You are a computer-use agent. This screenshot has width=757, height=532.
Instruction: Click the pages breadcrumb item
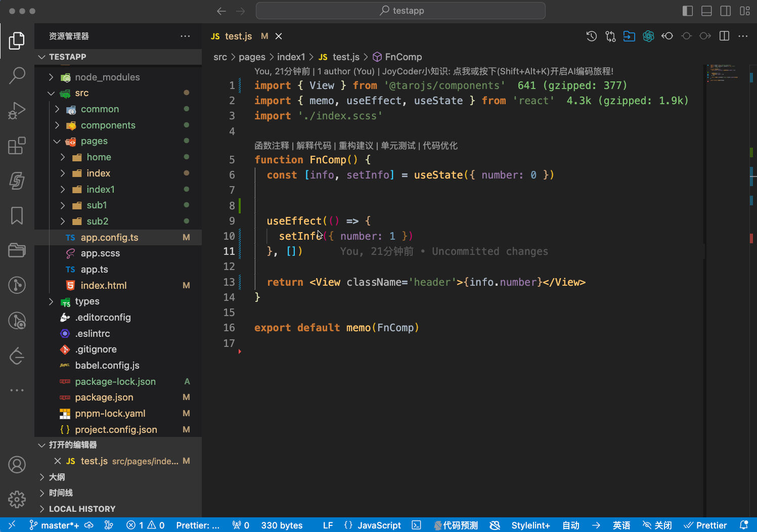252,57
